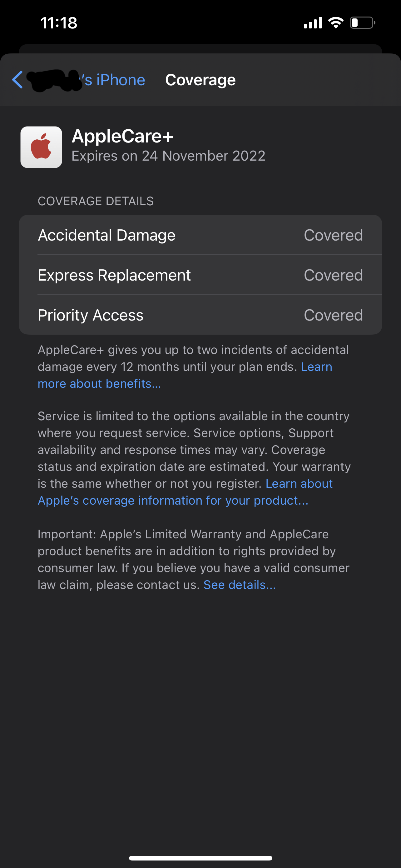Screen dimensions: 401x868
Task: Tap the Covered status for Priority Access
Action: [x=333, y=315]
